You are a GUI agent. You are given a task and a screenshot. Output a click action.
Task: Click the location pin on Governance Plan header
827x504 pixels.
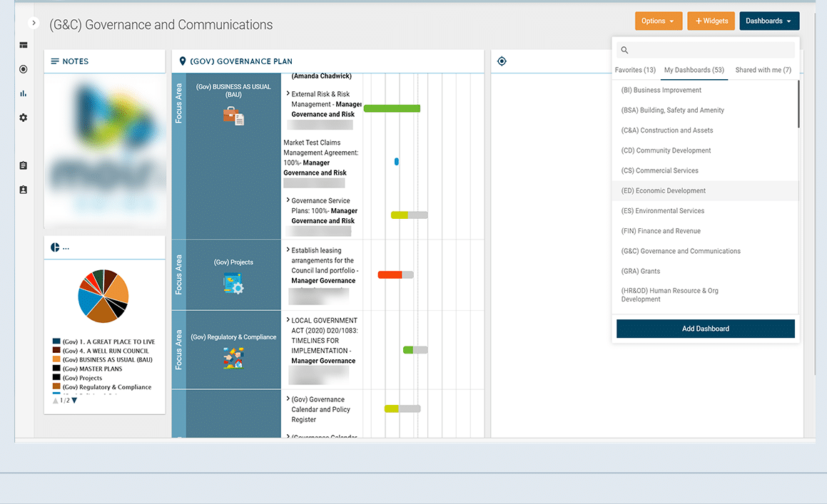pyautogui.click(x=183, y=61)
